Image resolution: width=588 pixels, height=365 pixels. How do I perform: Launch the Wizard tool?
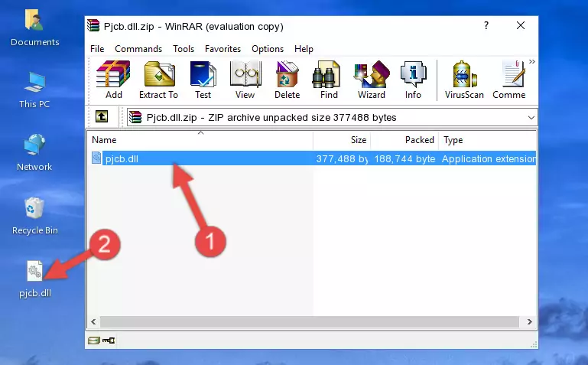pos(372,80)
